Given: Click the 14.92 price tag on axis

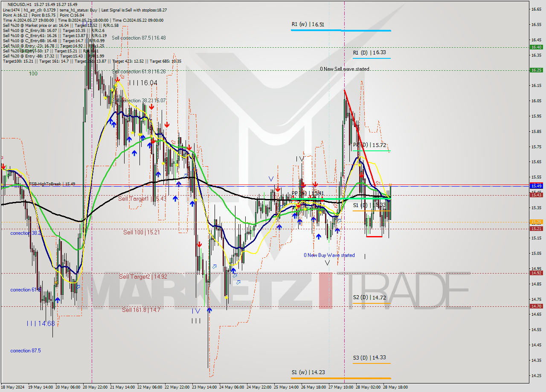Looking at the screenshot, I should [536, 273].
